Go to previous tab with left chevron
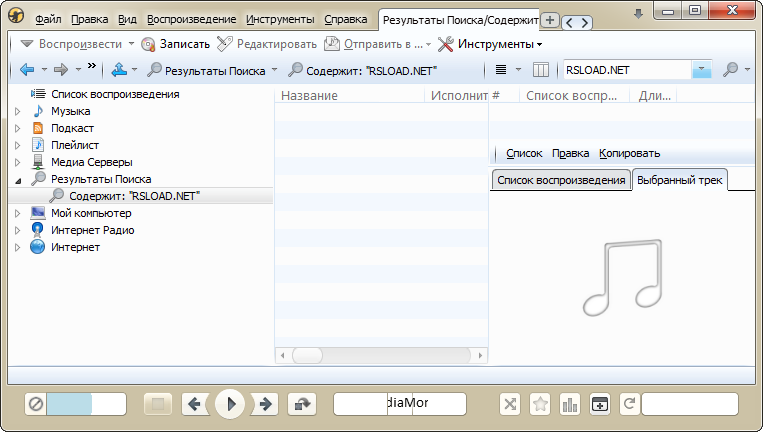This screenshot has height=432, width=763. 569,22
